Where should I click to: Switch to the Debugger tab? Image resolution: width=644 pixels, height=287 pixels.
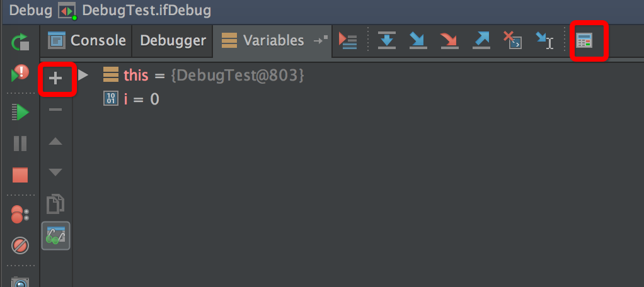173,40
